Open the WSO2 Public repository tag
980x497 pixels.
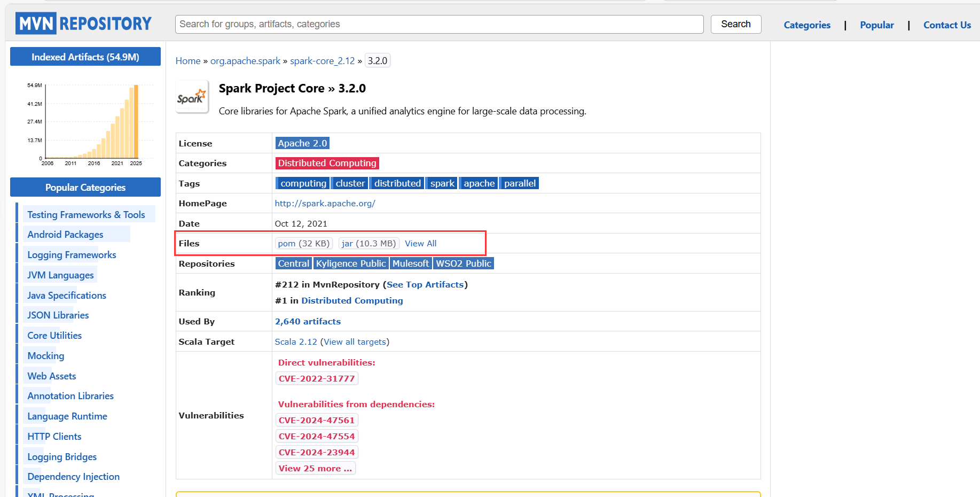[464, 263]
